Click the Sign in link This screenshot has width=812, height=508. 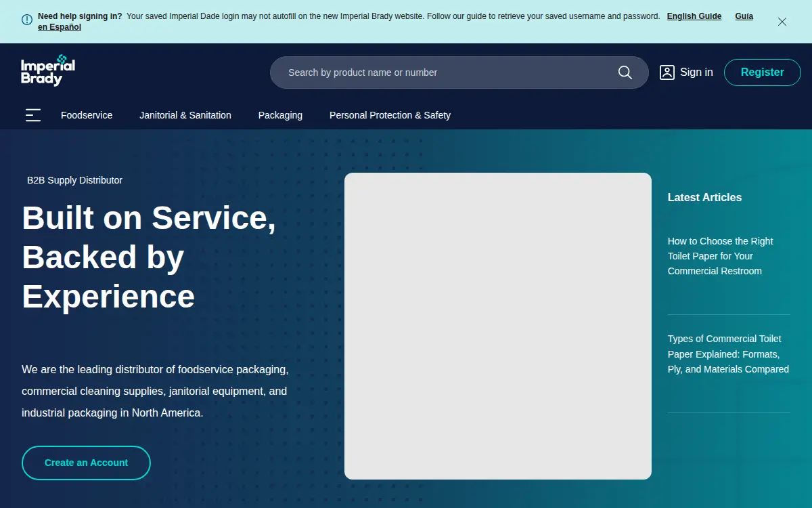[x=696, y=72]
